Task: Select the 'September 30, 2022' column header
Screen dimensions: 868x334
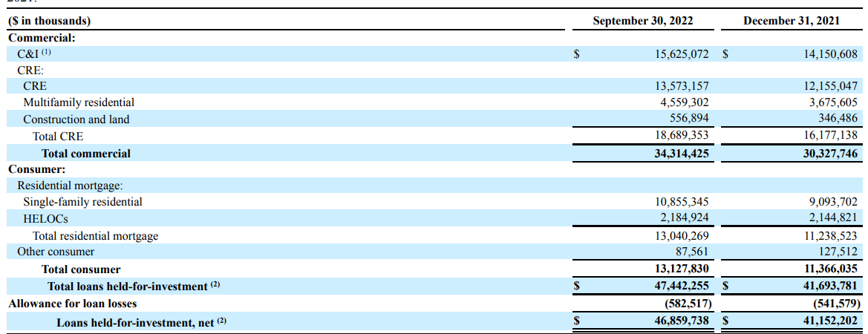Action: 643,21
